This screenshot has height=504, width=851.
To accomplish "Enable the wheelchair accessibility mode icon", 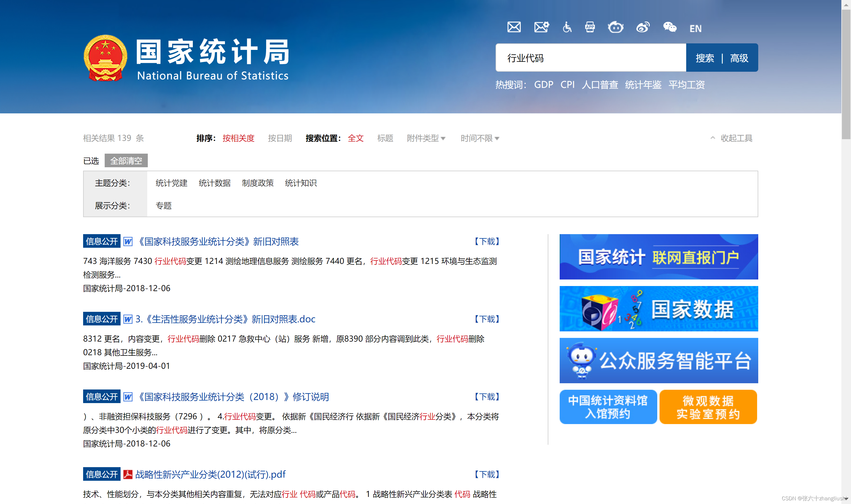I will [567, 27].
